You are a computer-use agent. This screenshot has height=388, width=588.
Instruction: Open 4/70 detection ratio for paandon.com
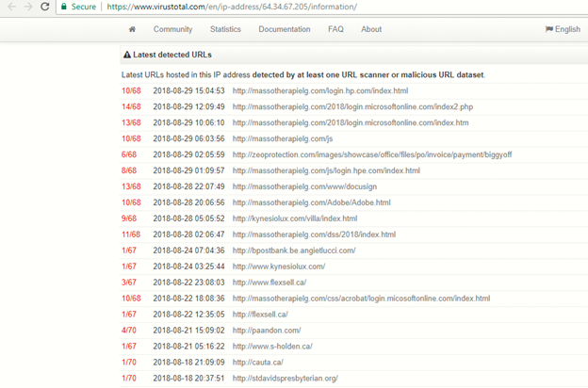129,331
